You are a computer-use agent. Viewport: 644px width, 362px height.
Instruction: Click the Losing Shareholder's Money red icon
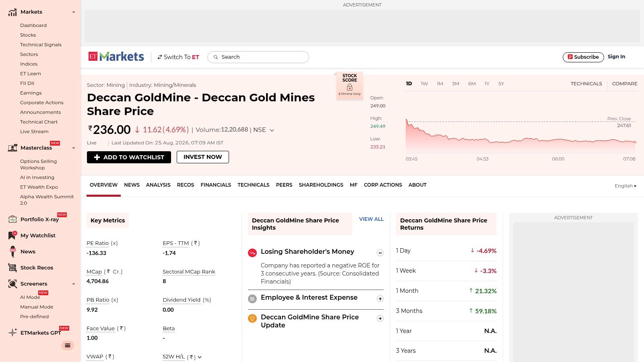[x=252, y=253]
